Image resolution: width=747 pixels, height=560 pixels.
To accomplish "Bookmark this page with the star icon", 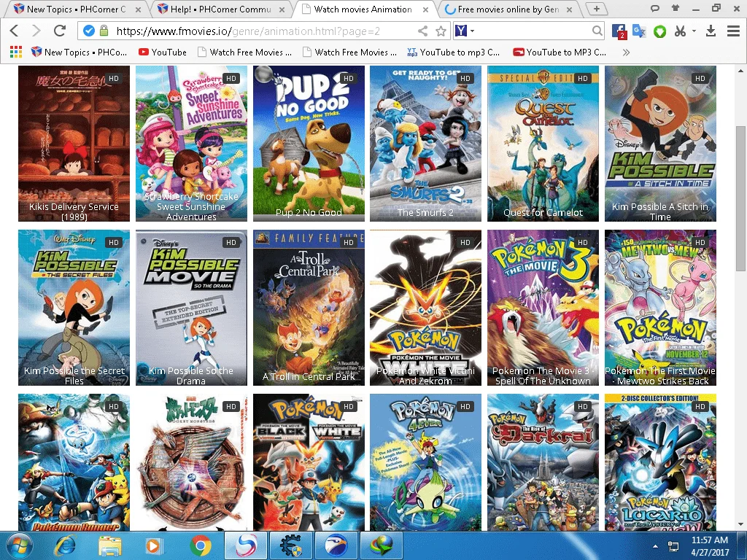I will click(441, 31).
